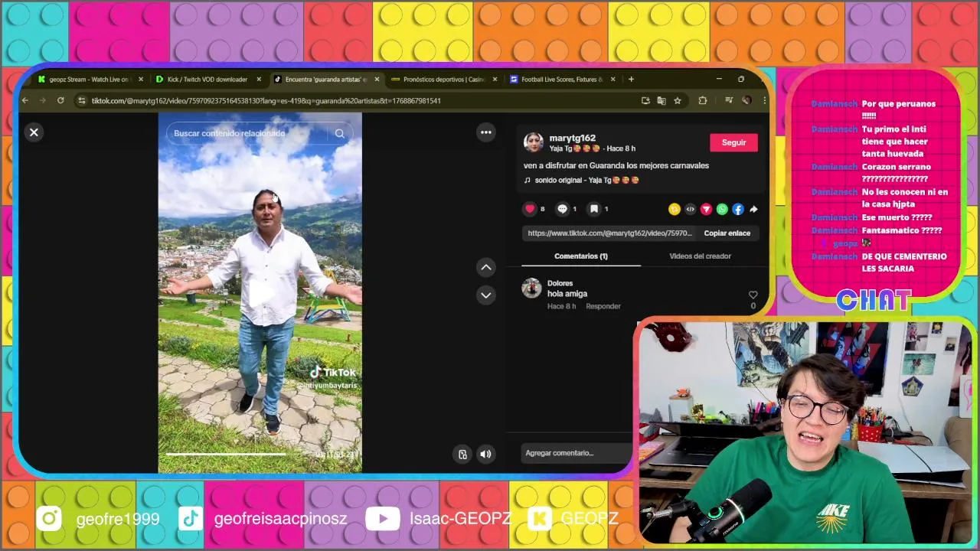Close the 'geopz Stream' browser tab
The image size is (980, 551).
(141, 80)
